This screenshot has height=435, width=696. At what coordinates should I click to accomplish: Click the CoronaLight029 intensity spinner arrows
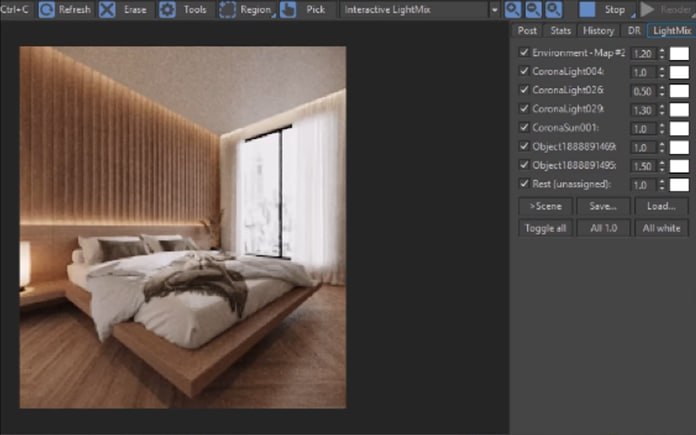[x=662, y=110]
